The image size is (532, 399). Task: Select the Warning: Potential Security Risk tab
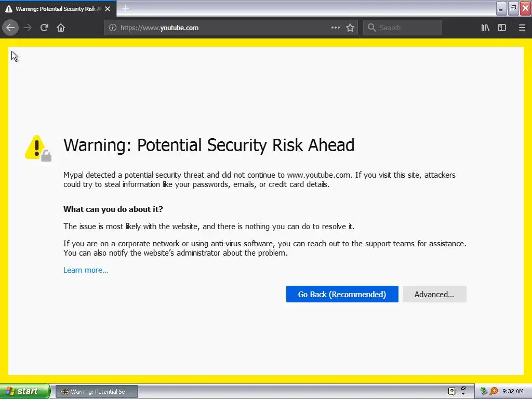(58, 9)
